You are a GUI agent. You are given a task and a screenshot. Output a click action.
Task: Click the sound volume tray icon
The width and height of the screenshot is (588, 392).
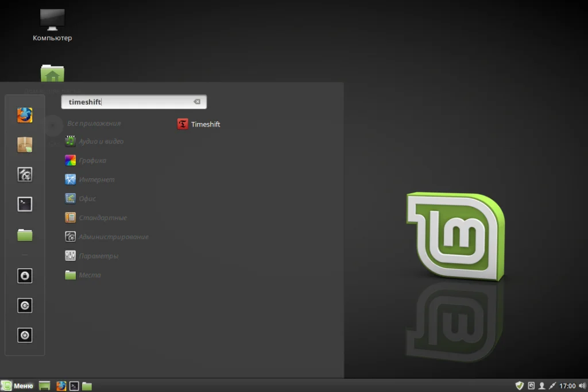(582, 386)
